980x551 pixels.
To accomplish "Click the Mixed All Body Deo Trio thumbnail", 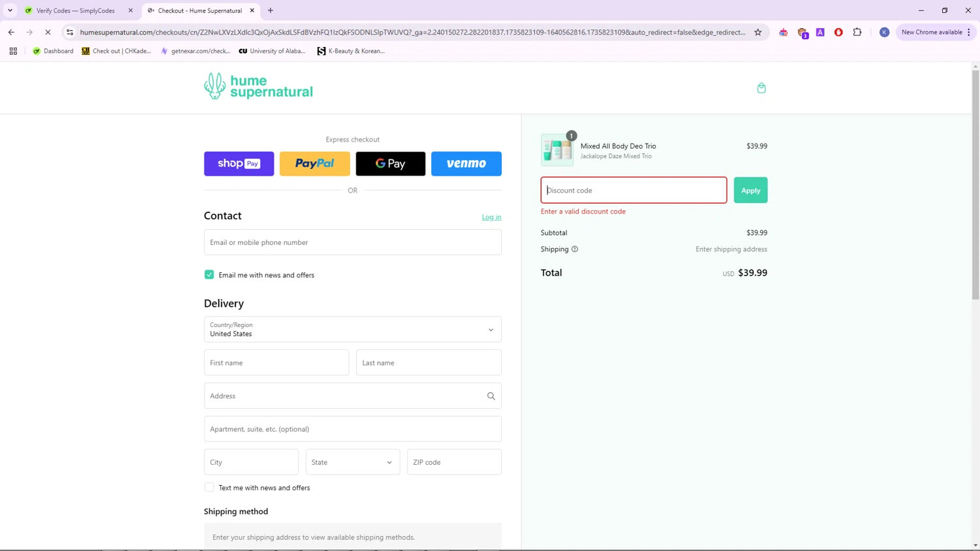I will [x=557, y=150].
